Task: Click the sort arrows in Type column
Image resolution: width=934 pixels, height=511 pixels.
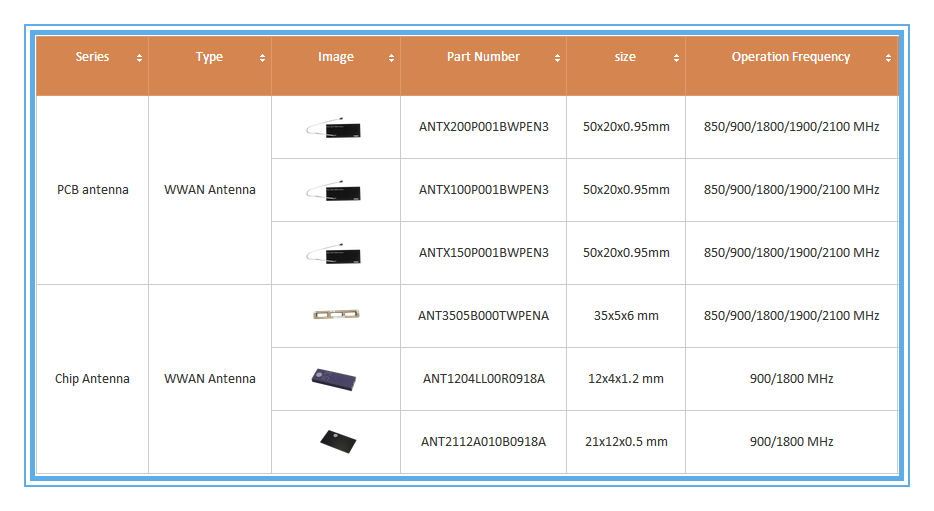Action: point(262,58)
